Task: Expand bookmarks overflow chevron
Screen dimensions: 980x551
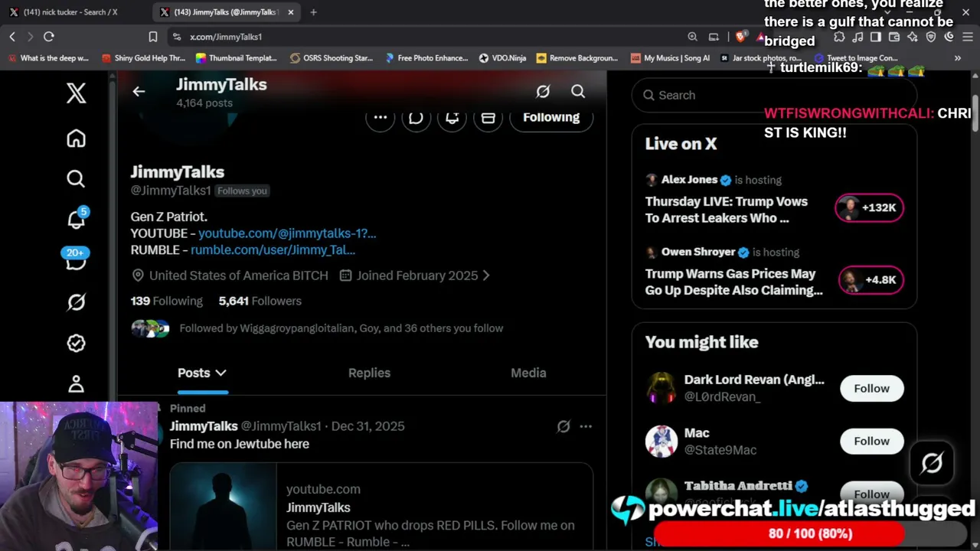Action: pos(958,58)
